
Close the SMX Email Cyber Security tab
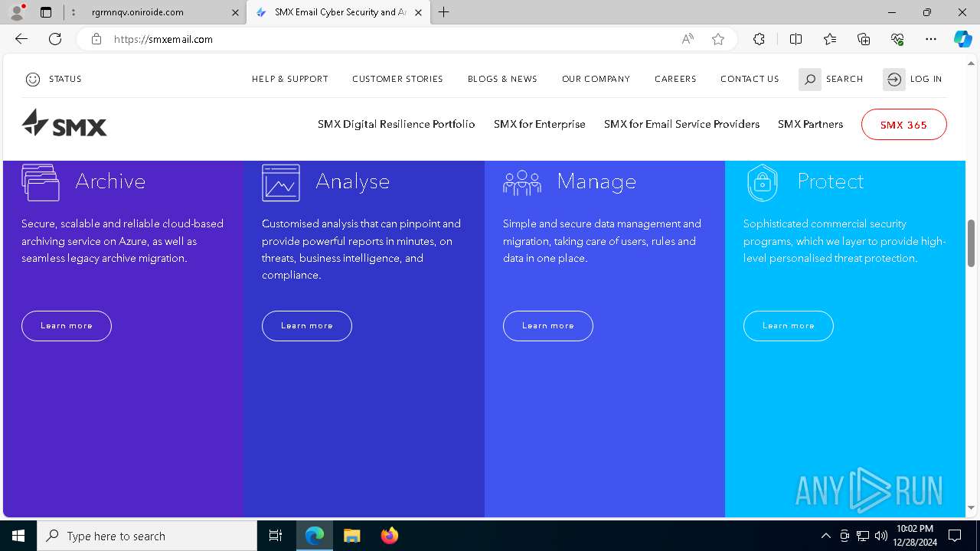(418, 12)
